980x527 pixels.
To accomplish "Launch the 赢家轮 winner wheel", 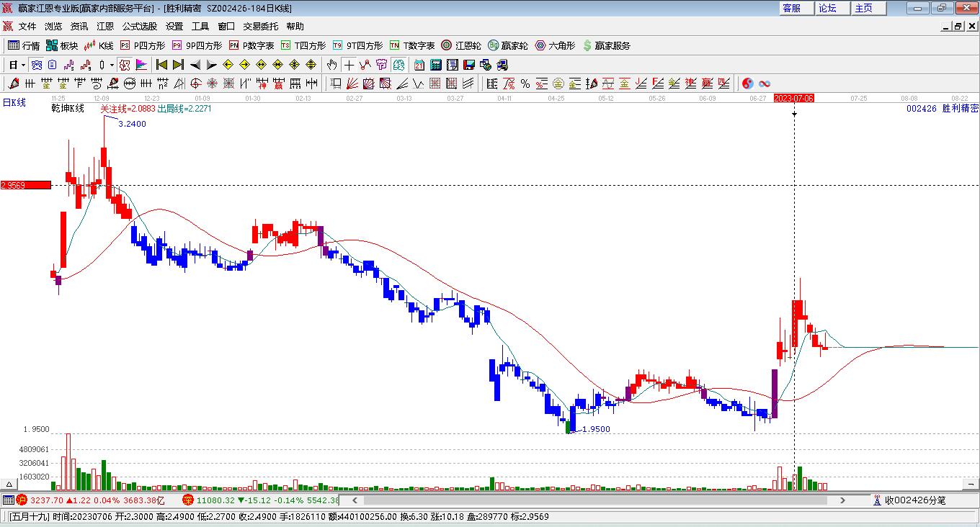I will pyautogui.click(x=508, y=45).
